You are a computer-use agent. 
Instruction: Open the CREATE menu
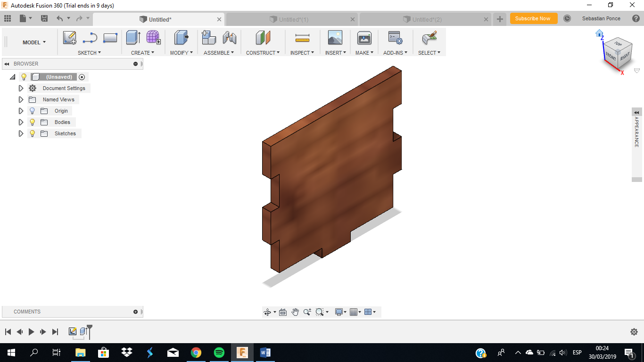tap(142, 53)
